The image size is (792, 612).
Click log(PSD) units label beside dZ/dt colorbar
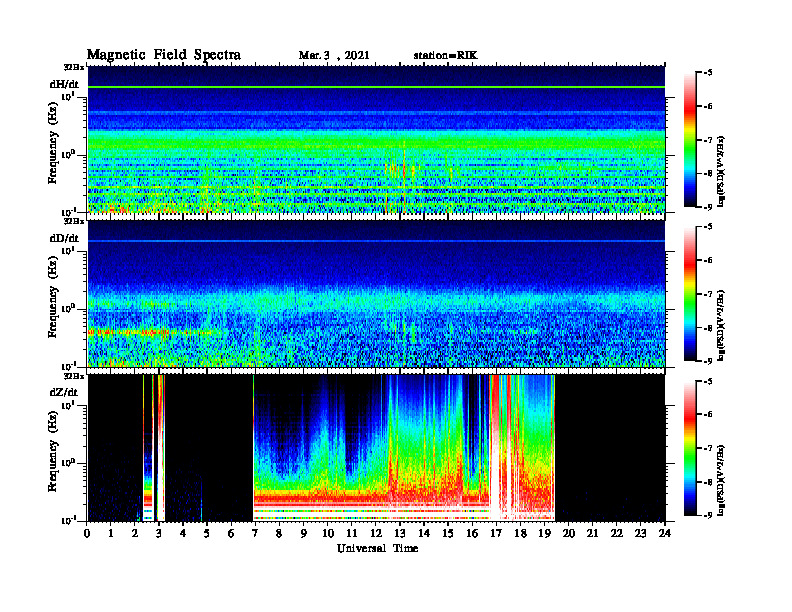(721, 480)
